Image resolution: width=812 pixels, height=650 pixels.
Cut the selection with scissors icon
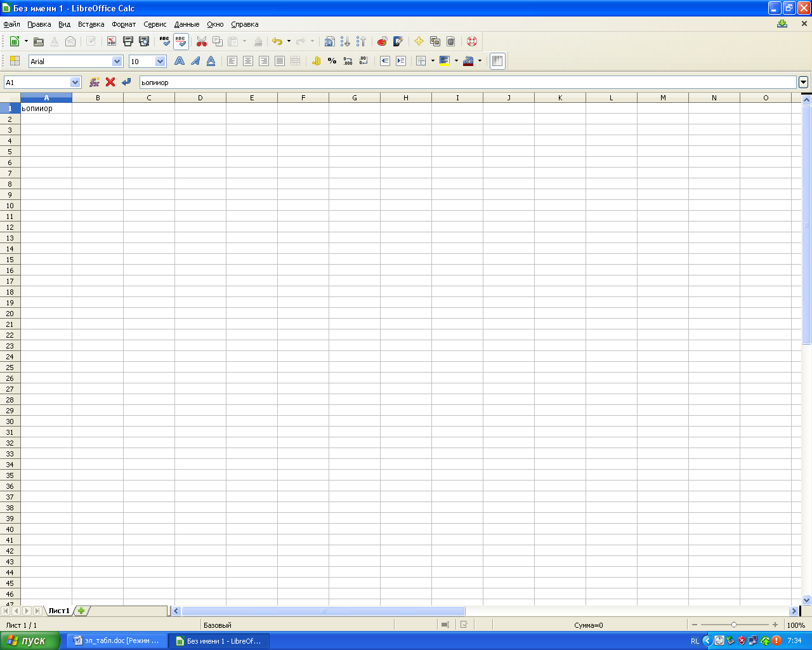click(x=202, y=41)
